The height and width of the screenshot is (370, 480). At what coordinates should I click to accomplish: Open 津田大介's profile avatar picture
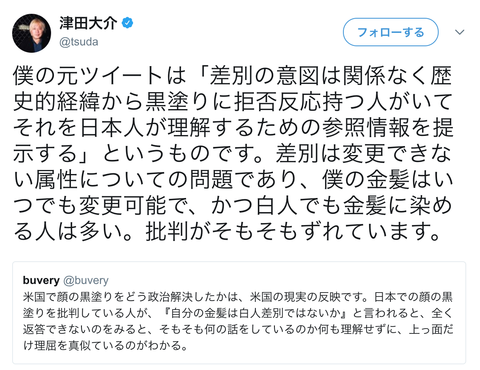[32, 33]
